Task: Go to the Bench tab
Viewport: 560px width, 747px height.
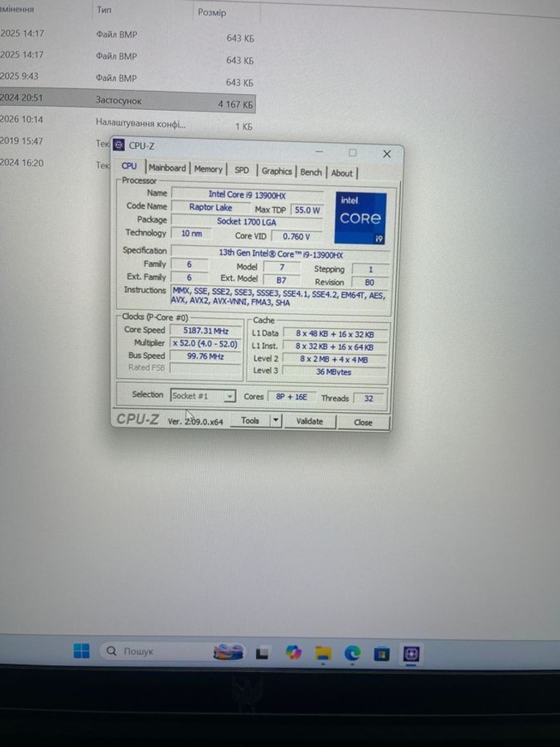Action: click(311, 172)
